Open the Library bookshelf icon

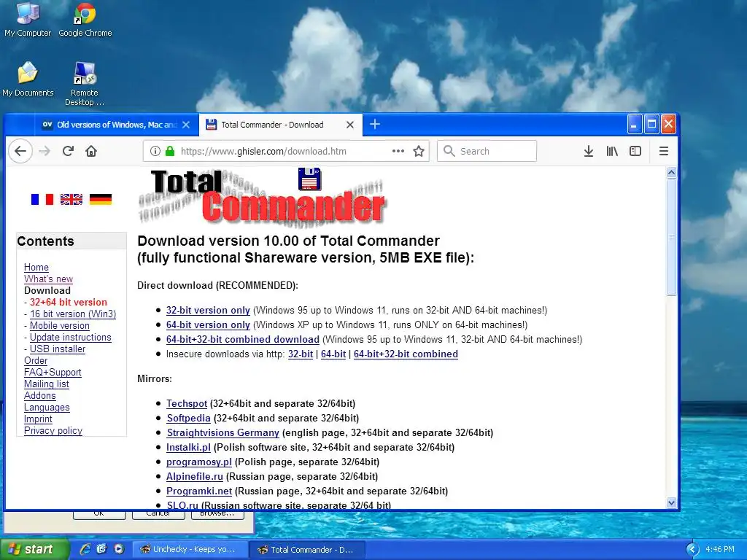coord(612,152)
